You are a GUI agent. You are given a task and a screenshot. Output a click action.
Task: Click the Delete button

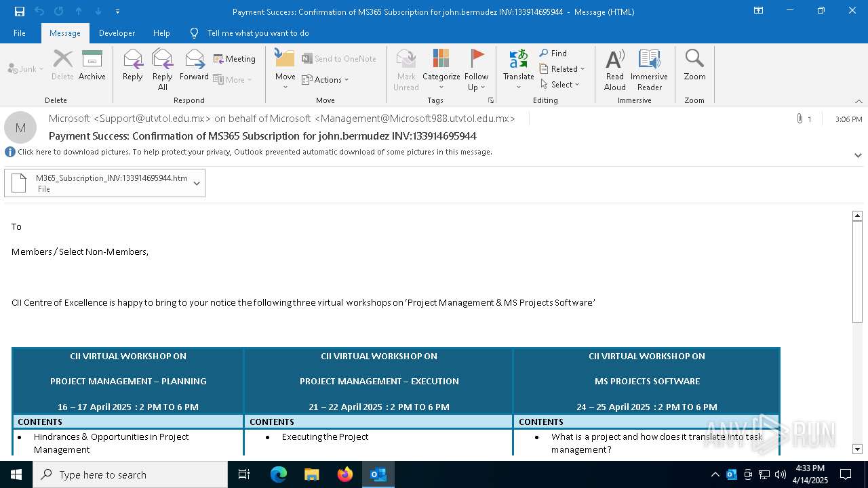(x=62, y=65)
